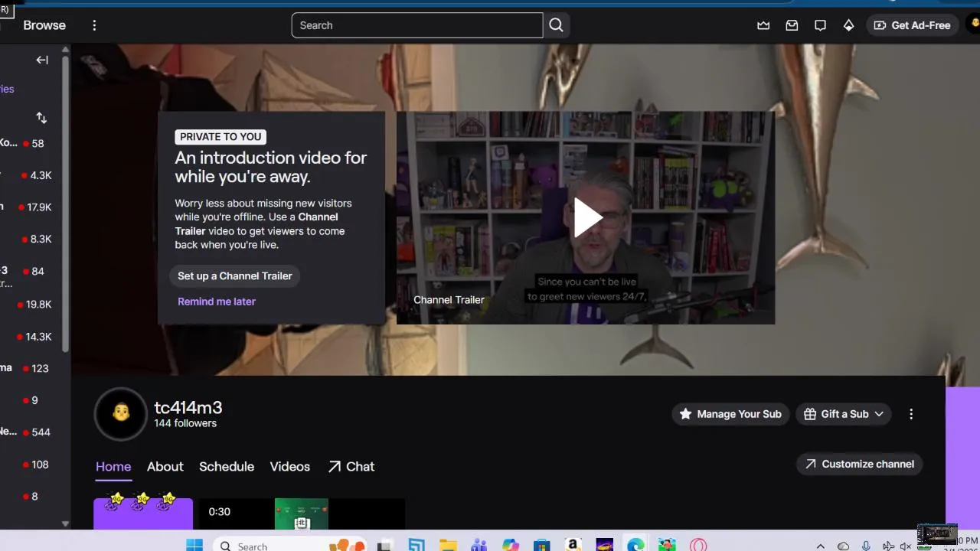This screenshot has height=551, width=980.
Task: Go to the Browse page
Action: tap(44, 25)
